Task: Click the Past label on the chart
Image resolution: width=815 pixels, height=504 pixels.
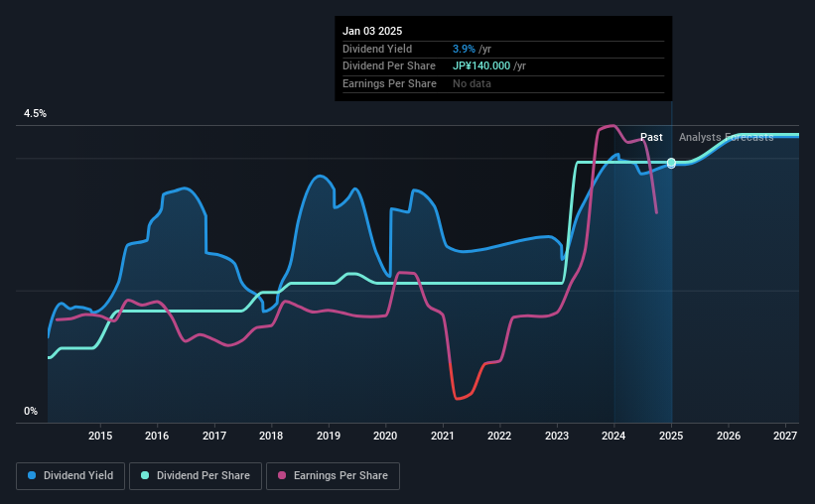Action: point(651,137)
